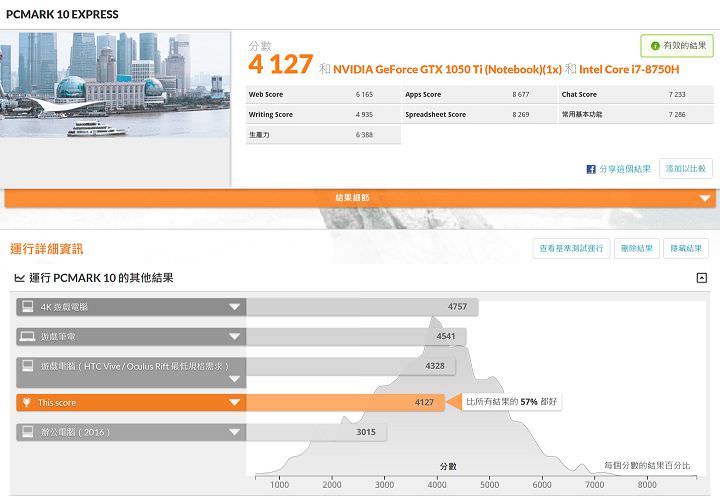Expand the This score row dropdown arrow
Screen dimensions: 720x501
pos(234,403)
